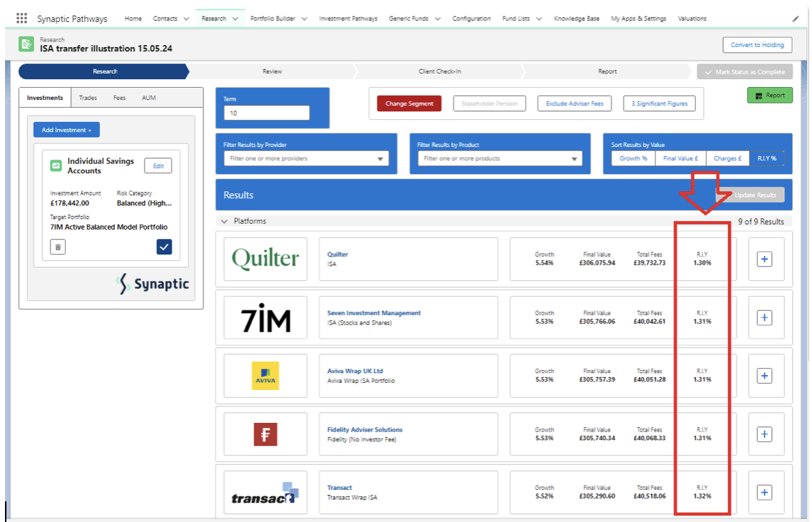Switch to the Trades tab

88,98
